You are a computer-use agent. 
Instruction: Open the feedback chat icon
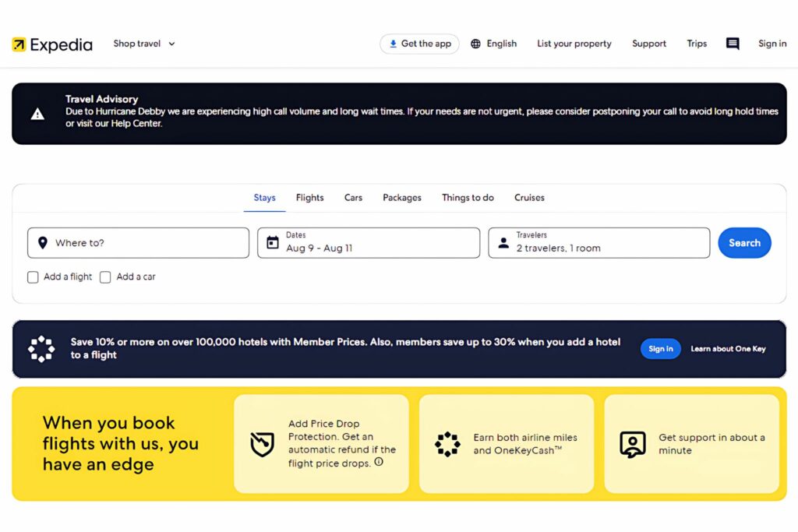[732, 44]
